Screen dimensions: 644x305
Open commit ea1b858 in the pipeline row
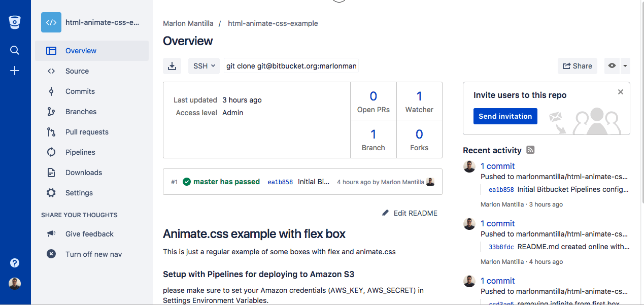click(x=280, y=182)
